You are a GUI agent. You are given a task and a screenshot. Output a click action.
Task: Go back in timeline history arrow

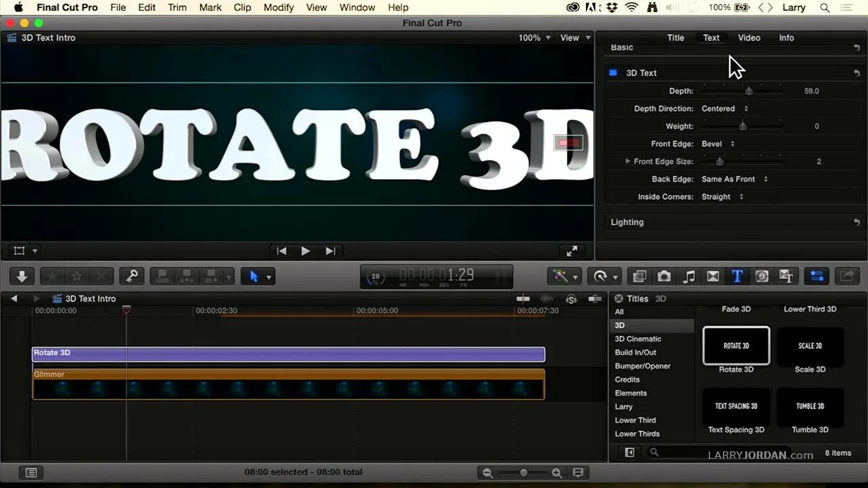pyautogui.click(x=14, y=299)
